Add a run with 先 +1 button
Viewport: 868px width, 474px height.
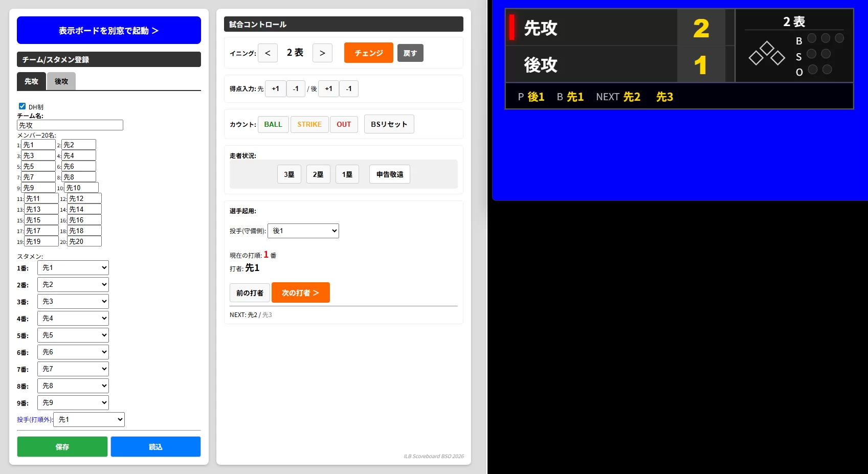[275, 88]
